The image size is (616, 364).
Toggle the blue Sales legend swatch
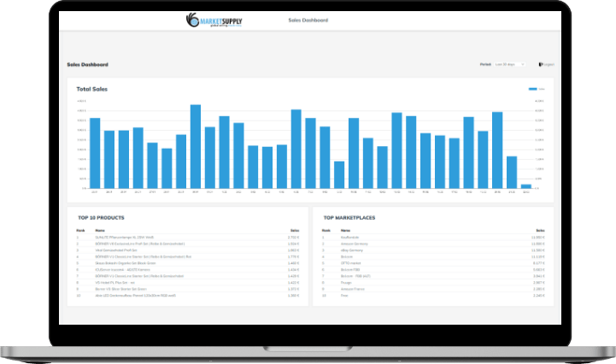tap(533, 89)
